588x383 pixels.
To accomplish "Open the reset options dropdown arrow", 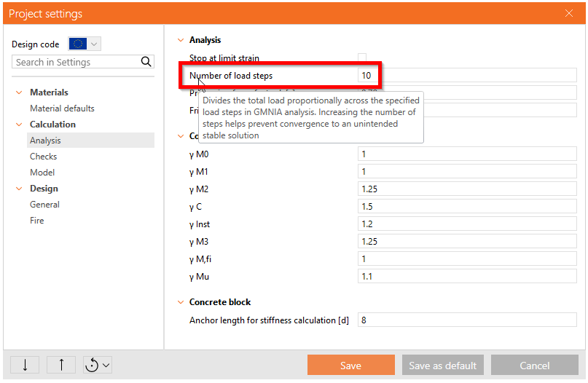I will click(106, 365).
